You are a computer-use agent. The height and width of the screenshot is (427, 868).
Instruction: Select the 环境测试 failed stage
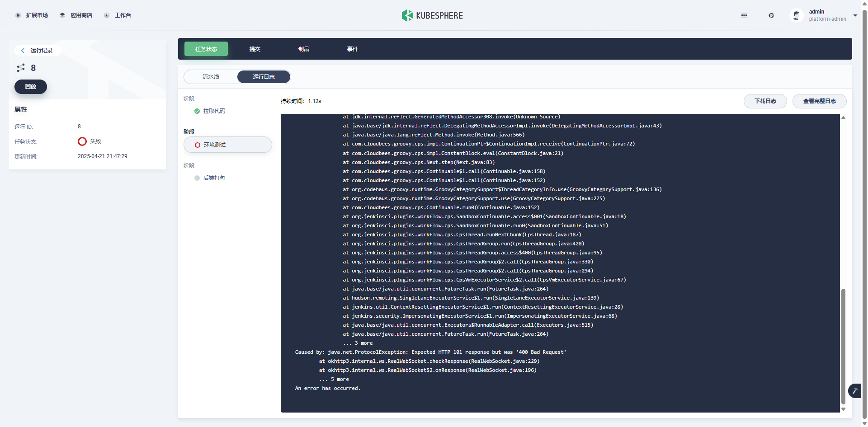(228, 145)
